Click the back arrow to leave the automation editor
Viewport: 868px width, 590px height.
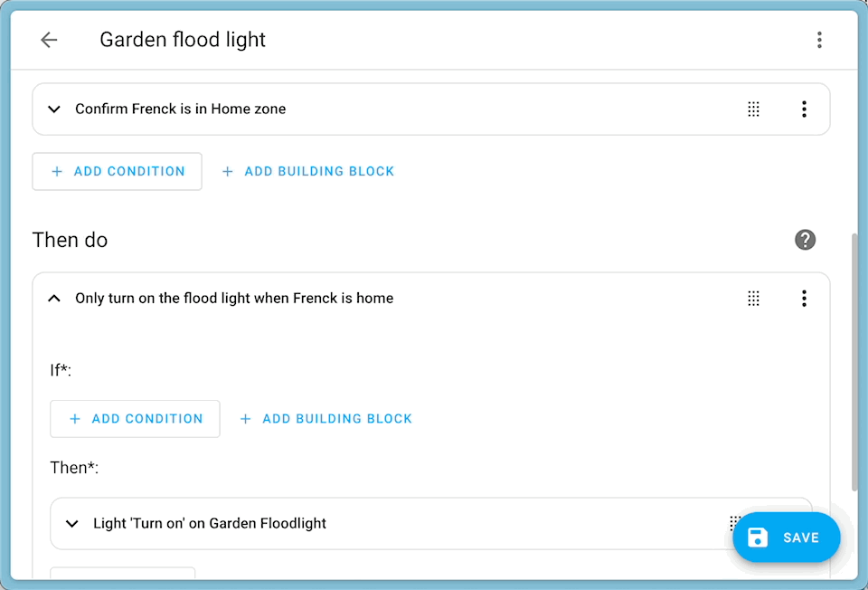pyautogui.click(x=49, y=40)
